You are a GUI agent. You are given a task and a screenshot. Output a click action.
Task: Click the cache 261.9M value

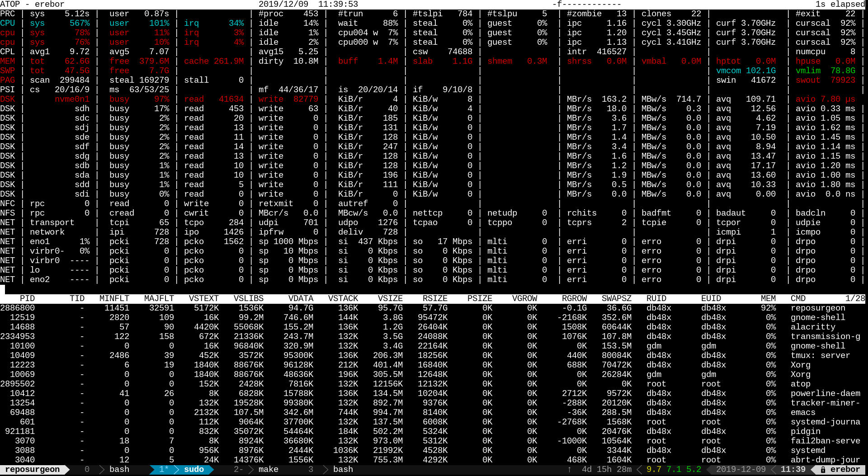pyautogui.click(x=214, y=61)
